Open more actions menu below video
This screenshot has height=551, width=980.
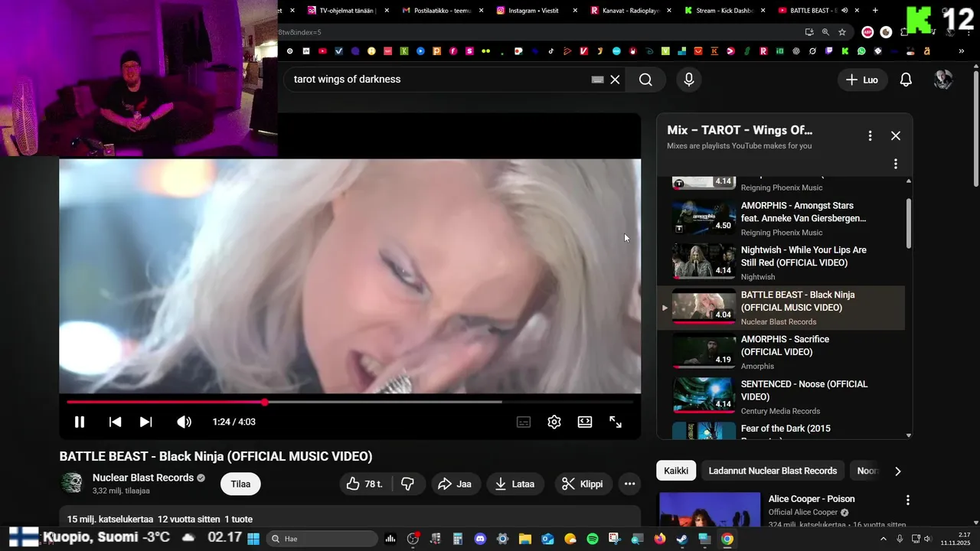(x=629, y=484)
